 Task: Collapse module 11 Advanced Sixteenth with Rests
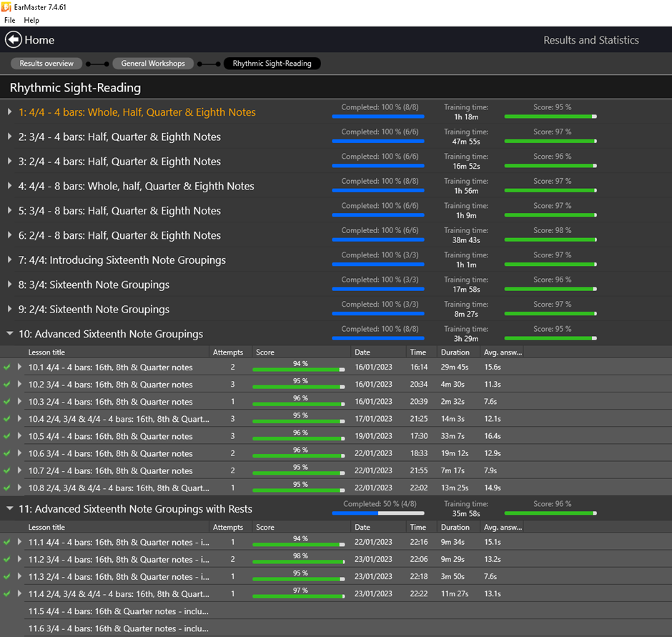coord(9,509)
